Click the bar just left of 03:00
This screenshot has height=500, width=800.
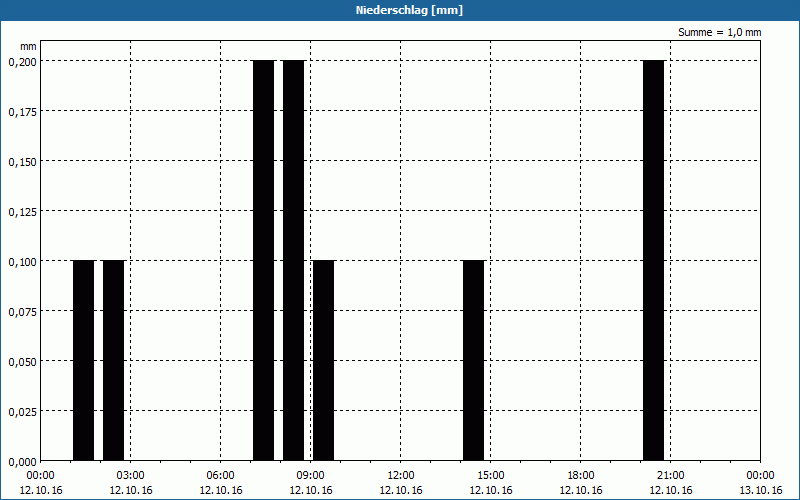(x=113, y=360)
